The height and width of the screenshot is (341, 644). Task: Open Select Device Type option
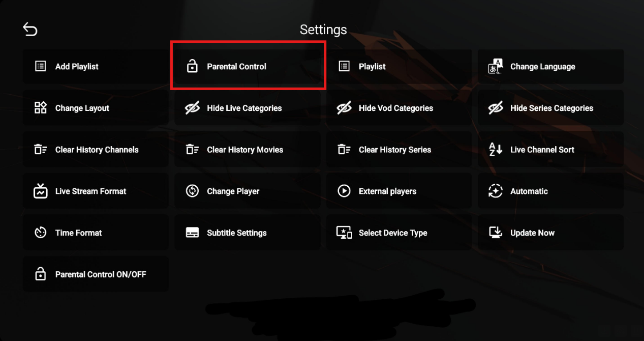(x=399, y=233)
